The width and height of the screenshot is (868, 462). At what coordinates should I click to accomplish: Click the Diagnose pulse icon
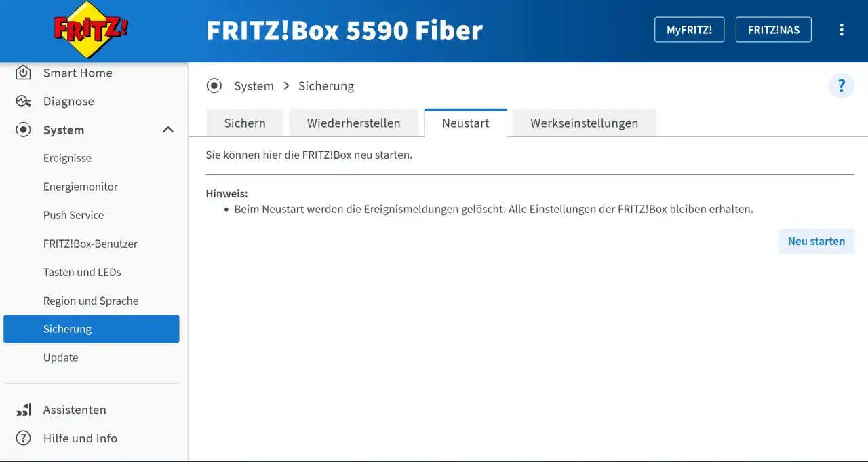click(23, 101)
